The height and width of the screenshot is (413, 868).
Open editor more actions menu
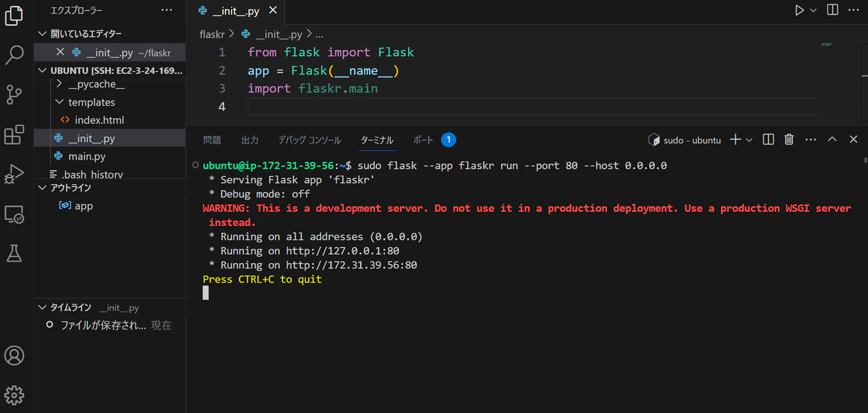(x=854, y=10)
